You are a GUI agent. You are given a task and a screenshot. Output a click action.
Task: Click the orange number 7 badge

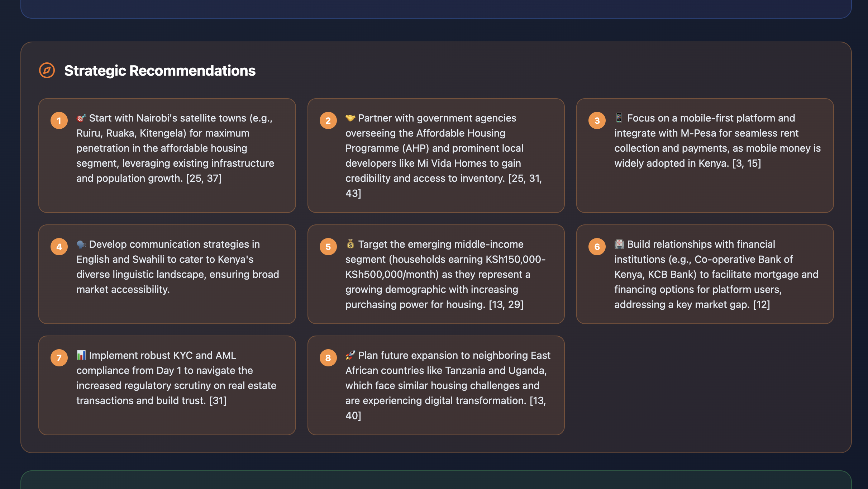[x=59, y=358]
